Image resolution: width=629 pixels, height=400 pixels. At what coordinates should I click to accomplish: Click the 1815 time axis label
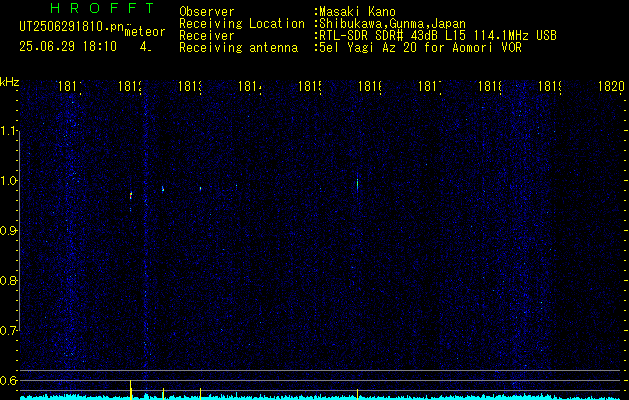[310, 86]
